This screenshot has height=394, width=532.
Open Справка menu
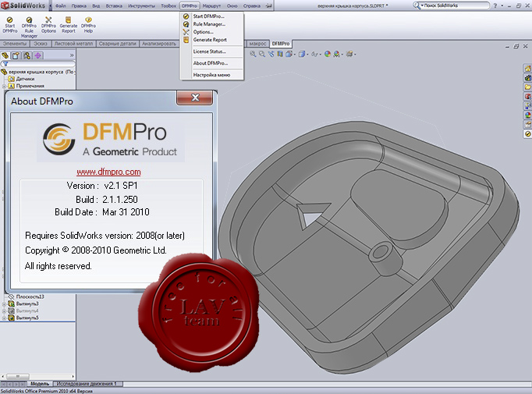click(252, 5)
